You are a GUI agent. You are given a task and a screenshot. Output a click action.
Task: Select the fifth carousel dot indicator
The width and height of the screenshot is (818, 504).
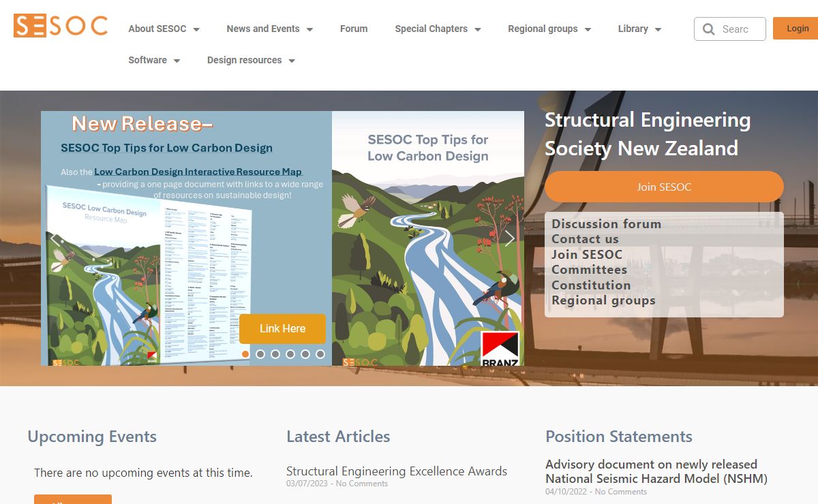click(305, 354)
